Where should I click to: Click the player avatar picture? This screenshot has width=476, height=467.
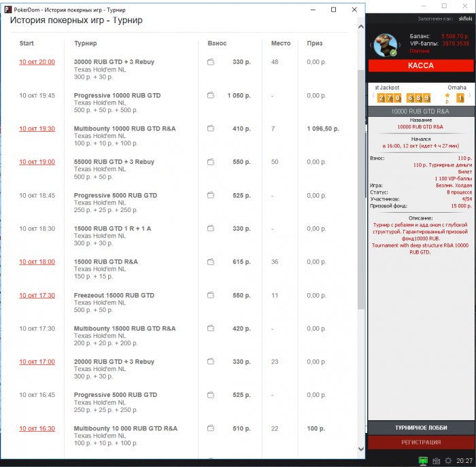coord(385,45)
